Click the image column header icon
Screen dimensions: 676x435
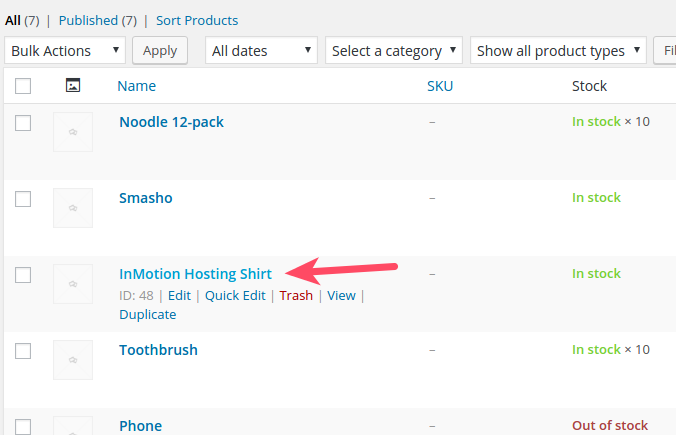point(72,86)
